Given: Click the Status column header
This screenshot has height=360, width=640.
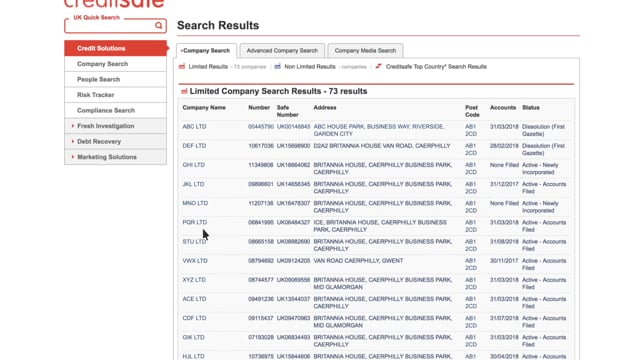Looking at the screenshot, I should point(531,108).
